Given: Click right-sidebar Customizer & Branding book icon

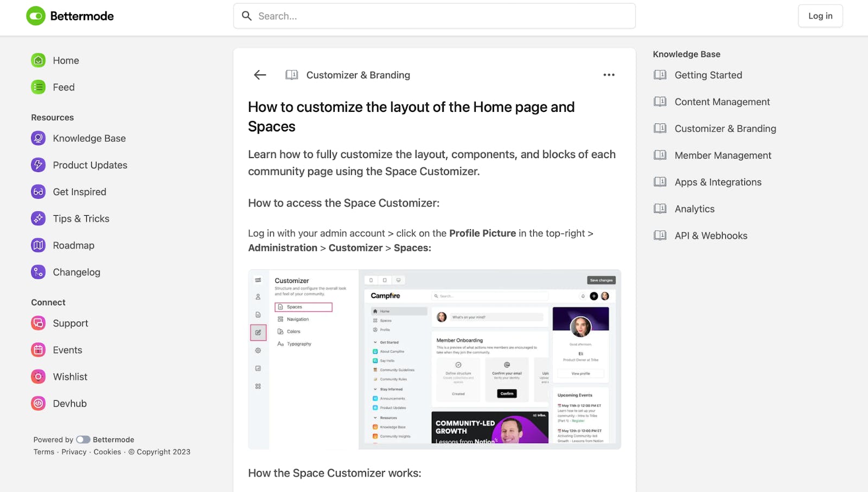Looking at the screenshot, I should (x=660, y=129).
